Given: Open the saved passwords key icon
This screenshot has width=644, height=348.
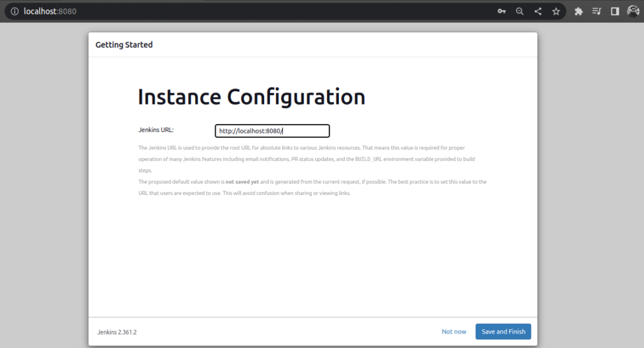Looking at the screenshot, I should (501, 11).
